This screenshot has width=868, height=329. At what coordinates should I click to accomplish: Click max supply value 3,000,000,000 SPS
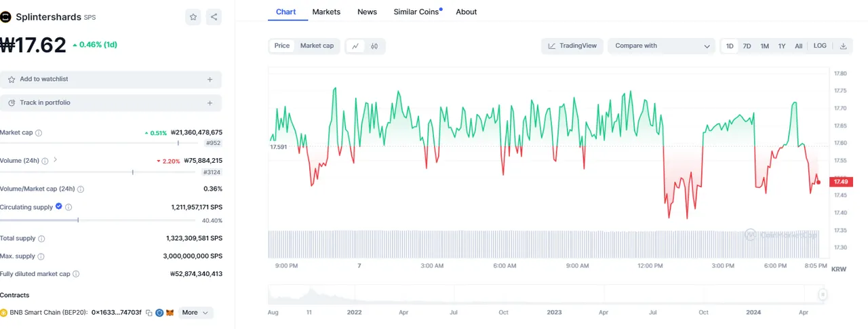click(x=193, y=256)
